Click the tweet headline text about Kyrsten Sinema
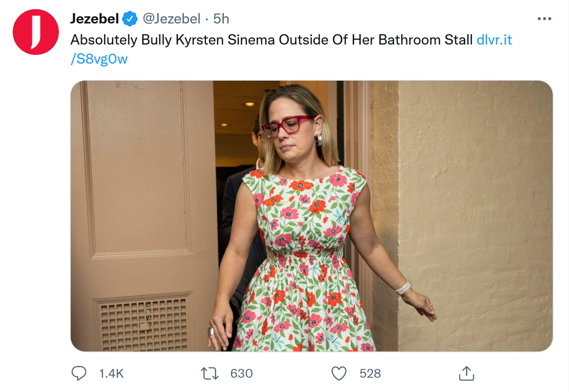The width and height of the screenshot is (569, 392). (271, 40)
